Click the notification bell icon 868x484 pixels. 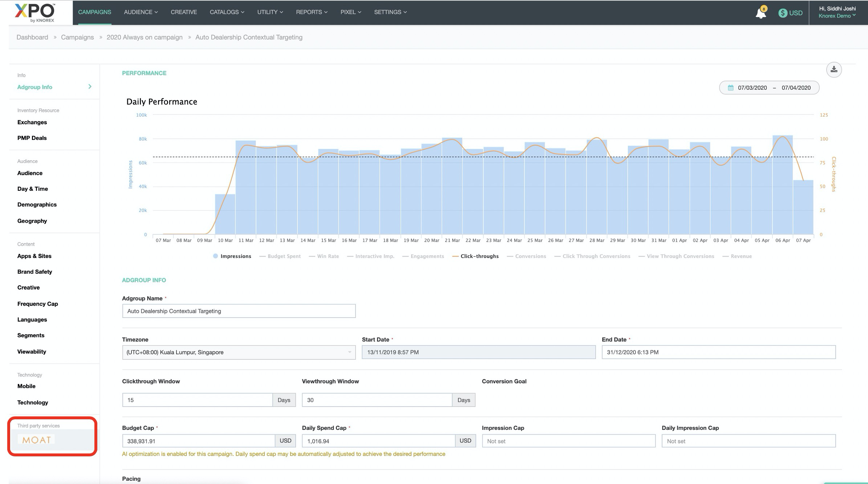click(x=760, y=13)
